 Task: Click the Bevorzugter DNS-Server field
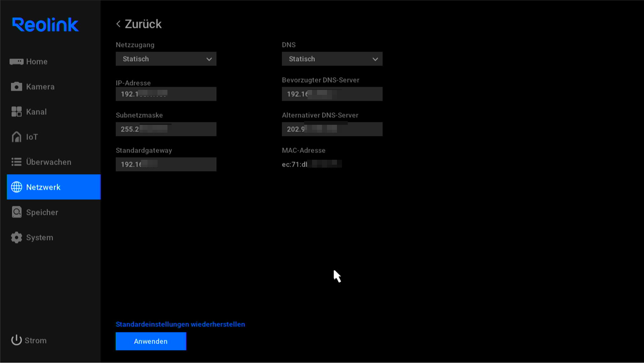click(x=332, y=94)
